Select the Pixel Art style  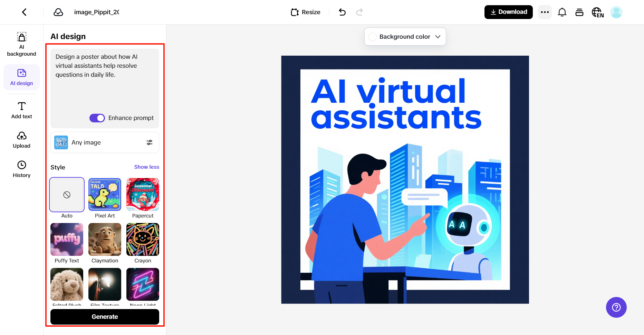(x=105, y=195)
